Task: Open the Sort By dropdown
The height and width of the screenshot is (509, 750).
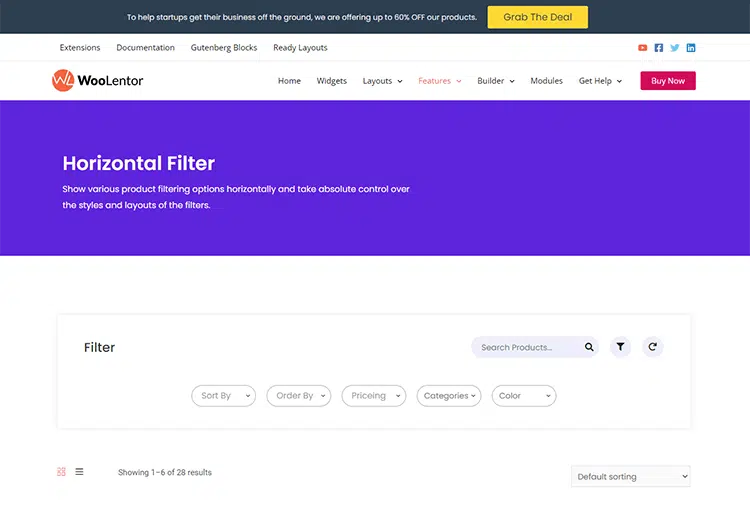Action: tap(223, 396)
